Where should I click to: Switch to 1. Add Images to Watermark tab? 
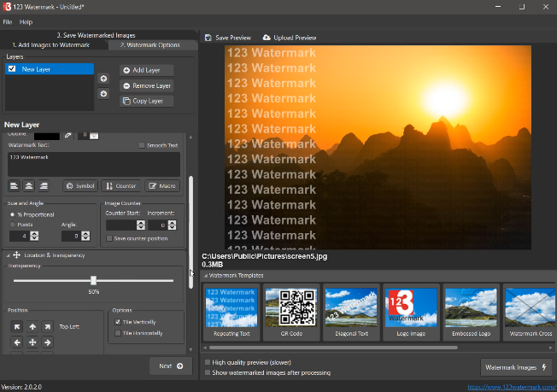tap(50, 45)
